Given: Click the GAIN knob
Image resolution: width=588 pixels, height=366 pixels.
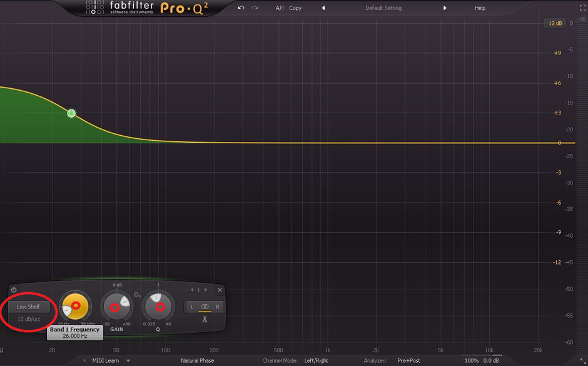Looking at the screenshot, I should 116,307.
